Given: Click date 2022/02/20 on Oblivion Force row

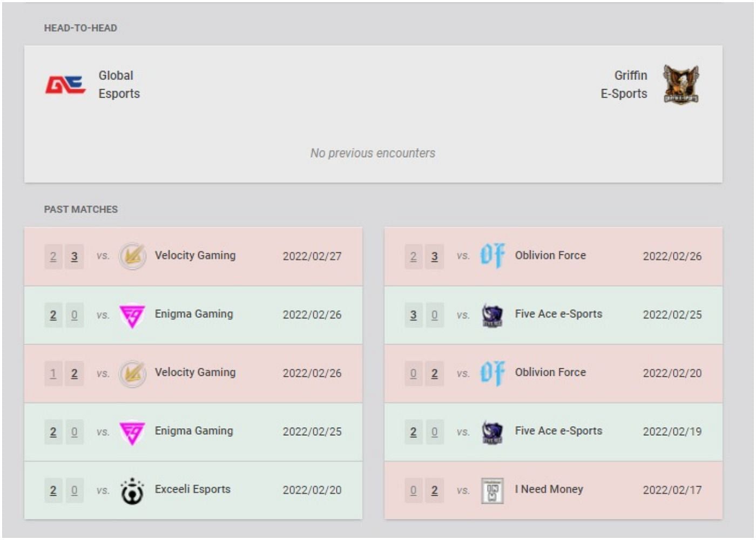Looking at the screenshot, I should [x=672, y=373].
